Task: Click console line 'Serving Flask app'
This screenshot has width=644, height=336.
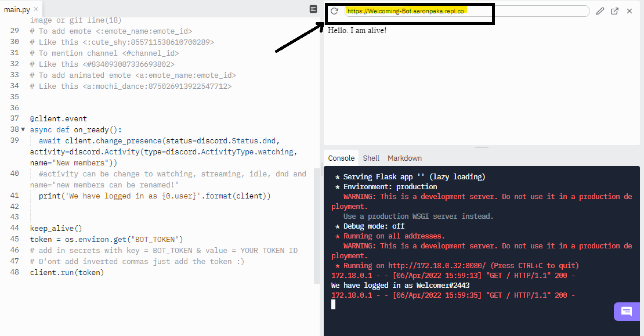Action: tap(410, 177)
